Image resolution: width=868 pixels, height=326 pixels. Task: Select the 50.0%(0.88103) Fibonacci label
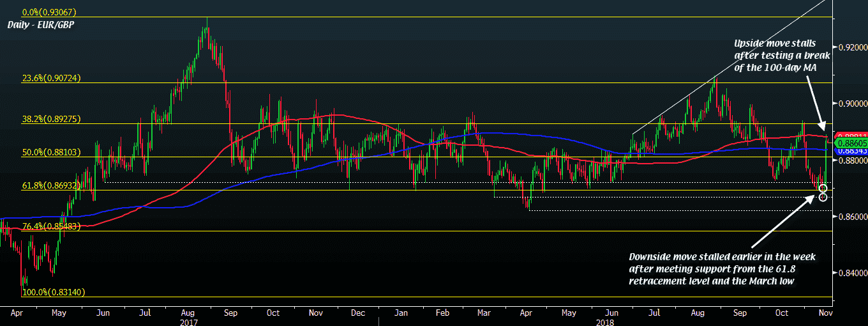pos(52,152)
